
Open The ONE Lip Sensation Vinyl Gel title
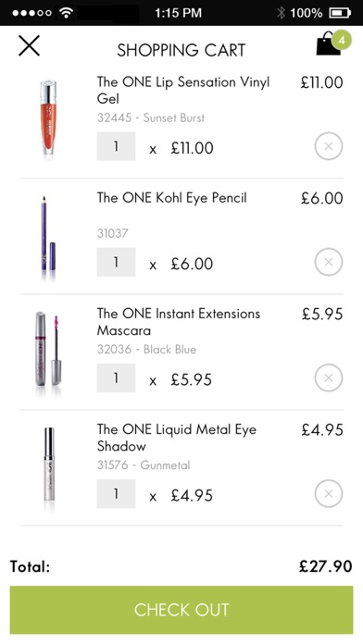183,90
